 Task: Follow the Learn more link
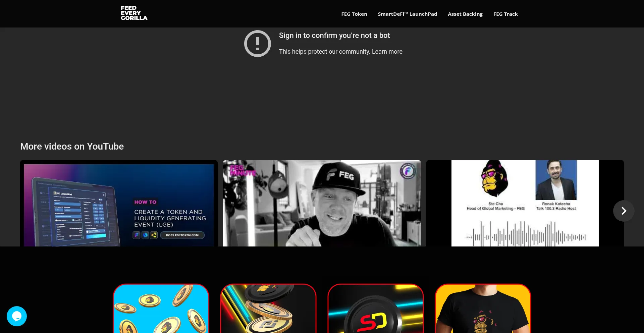(x=387, y=52)
